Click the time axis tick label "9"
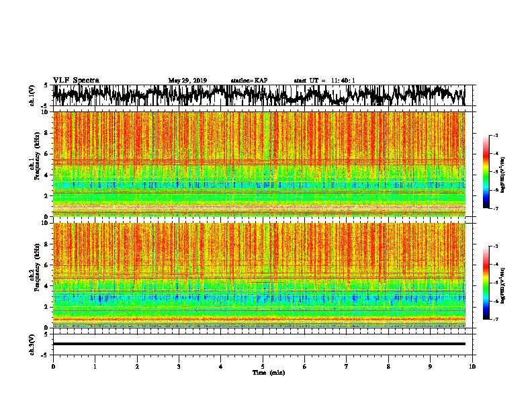Screen dimensions: 532x411 pyautogui.click(x=430, y=367)
